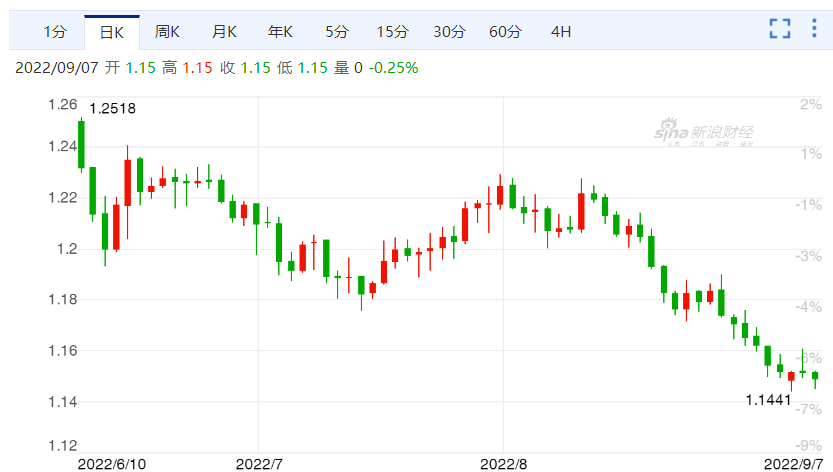Choose the 15分 interval tab
The image size is (833, 472).
coord(392,32)
